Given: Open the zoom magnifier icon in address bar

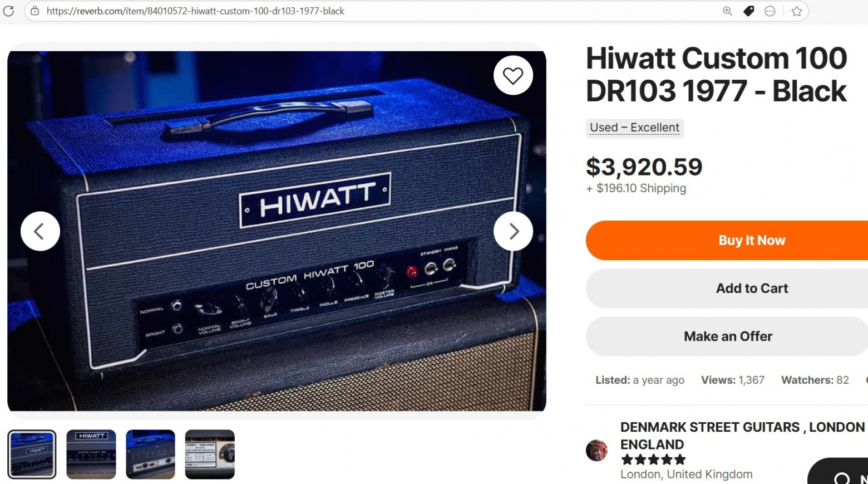Looking at the screenshot, I should point(727,11).
